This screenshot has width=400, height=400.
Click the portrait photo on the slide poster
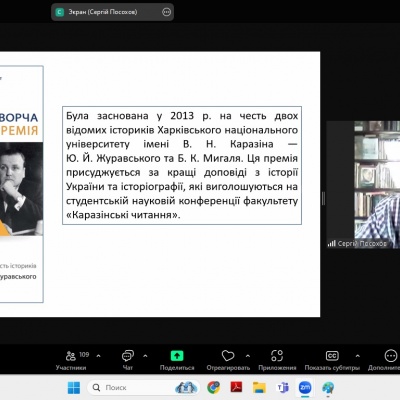21,189
